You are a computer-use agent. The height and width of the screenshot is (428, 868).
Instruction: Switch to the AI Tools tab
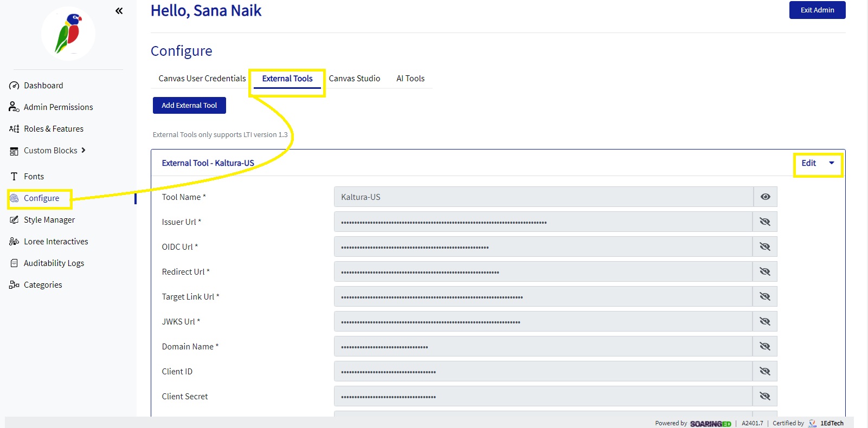tap(410, 79)
